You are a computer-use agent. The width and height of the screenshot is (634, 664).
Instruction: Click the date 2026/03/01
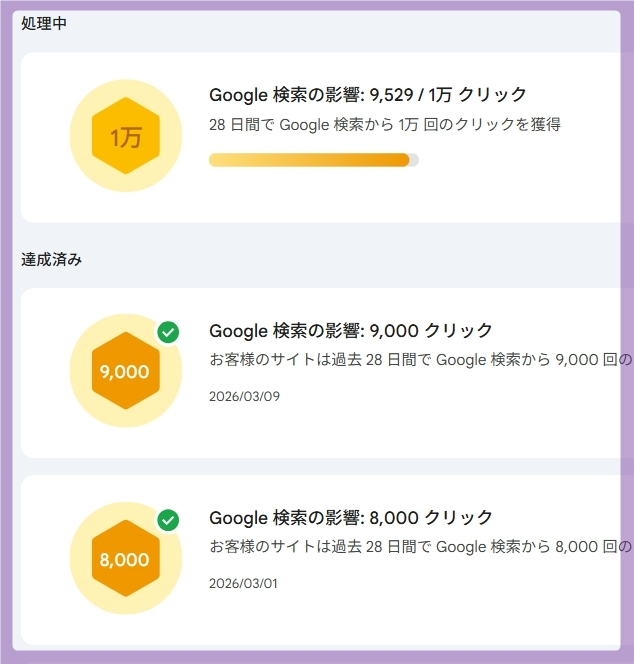[243, 583]
